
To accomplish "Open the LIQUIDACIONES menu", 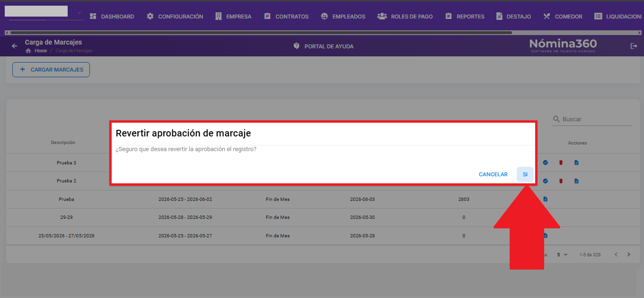I will (x=618, y=17).
